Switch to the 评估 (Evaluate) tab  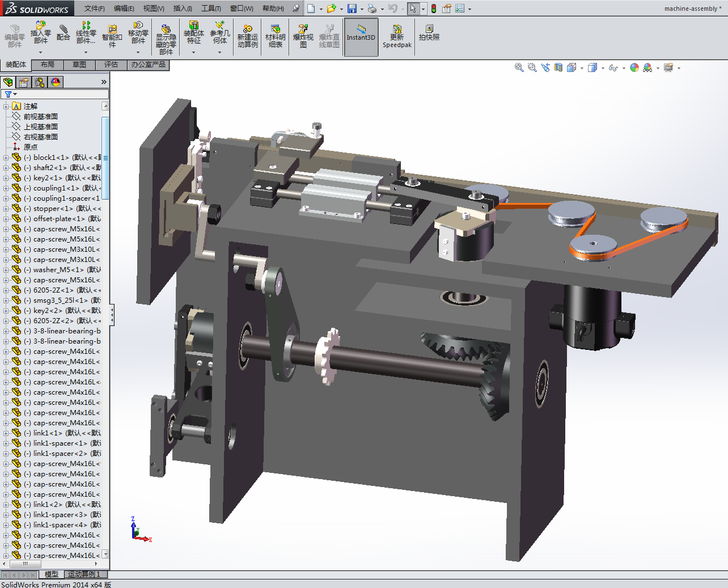(111, 65)
